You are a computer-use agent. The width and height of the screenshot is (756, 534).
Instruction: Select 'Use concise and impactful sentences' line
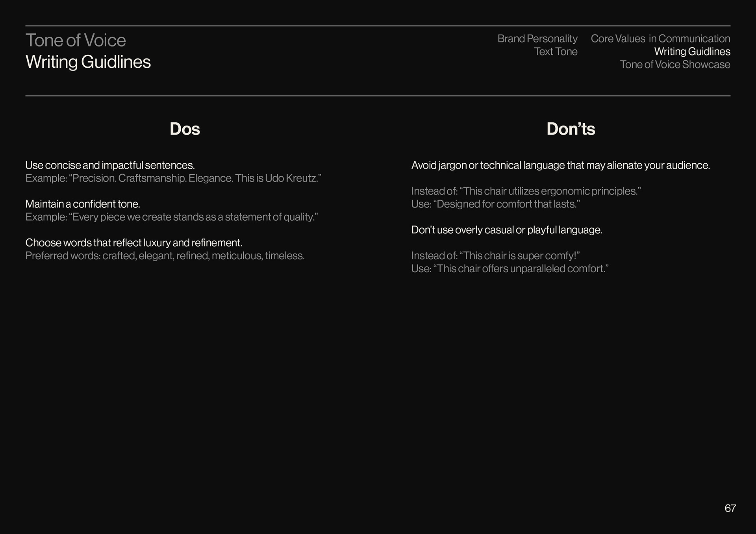point(110,165)
